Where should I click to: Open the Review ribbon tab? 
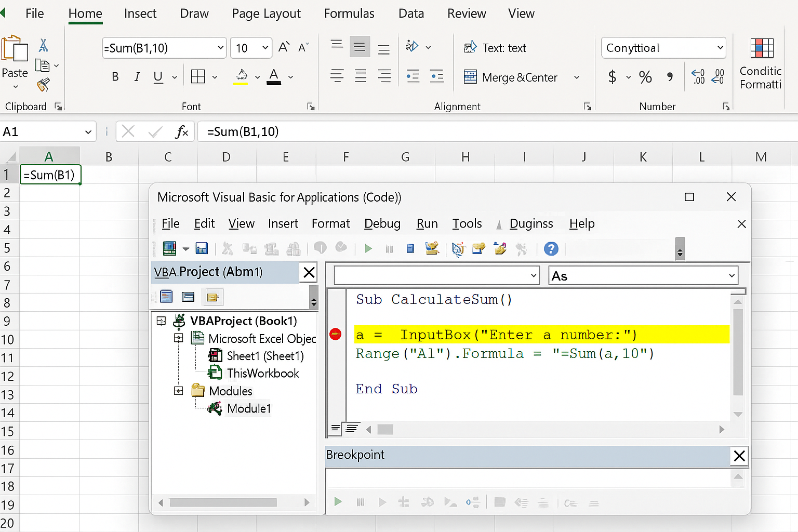[x=467, y=14]
